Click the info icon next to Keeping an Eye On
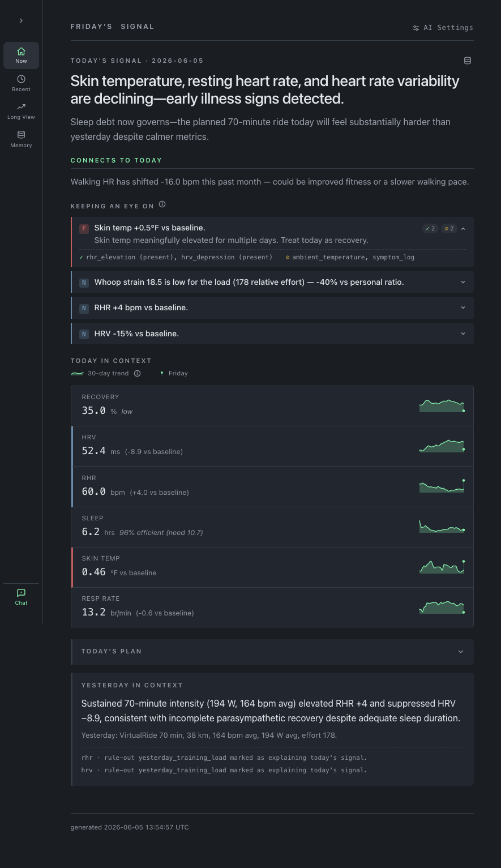501x868 pixels. pos(162,204)
